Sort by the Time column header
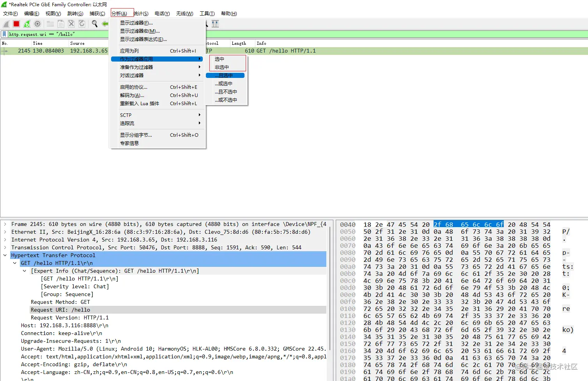The width and height of the screenshot is (588, 381). [50, 43]
